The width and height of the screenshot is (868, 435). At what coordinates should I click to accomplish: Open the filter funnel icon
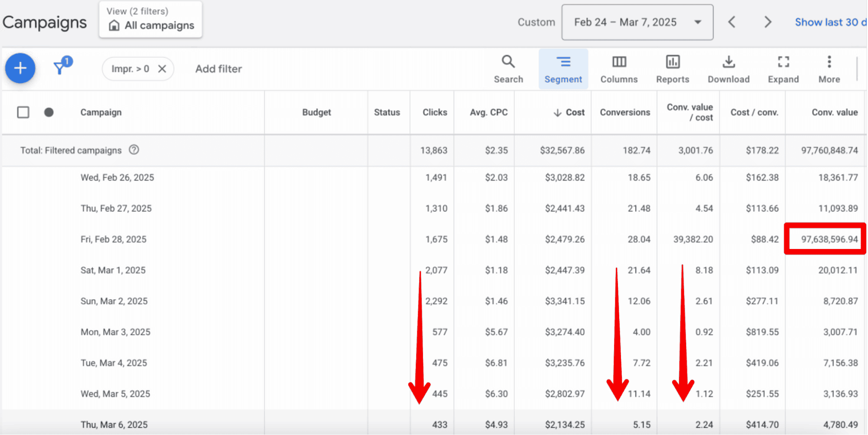pos(61,67)
